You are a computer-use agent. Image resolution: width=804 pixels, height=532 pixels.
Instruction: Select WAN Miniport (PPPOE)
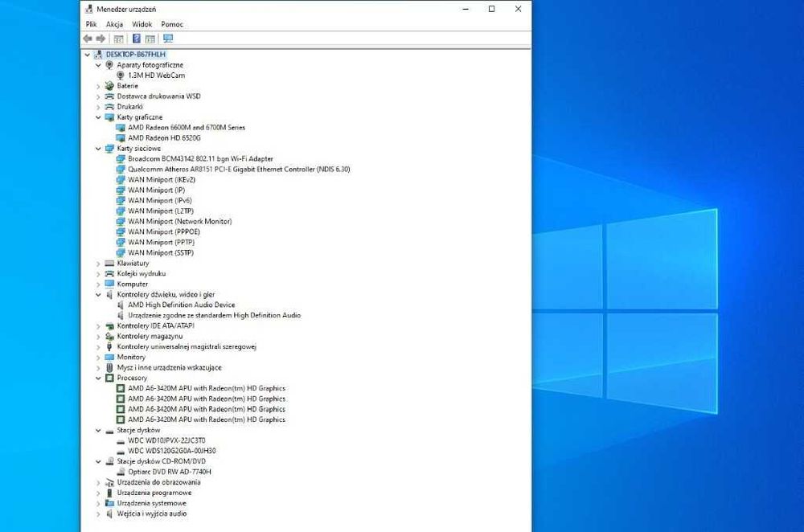point(164,231)
